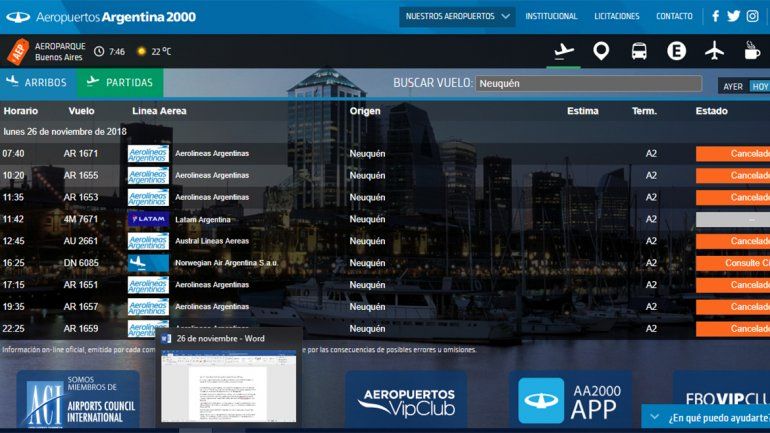Click Aerolineas logo in AR 1653 row

point(148,197)
